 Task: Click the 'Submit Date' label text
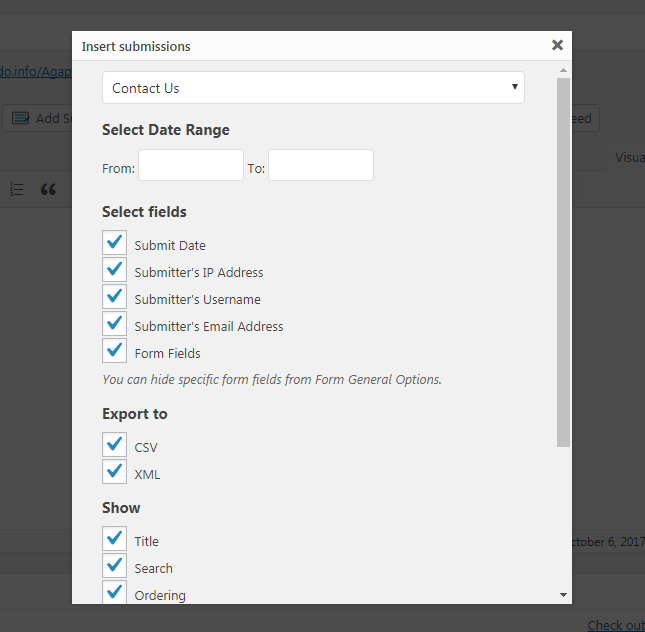click(170, 246)
